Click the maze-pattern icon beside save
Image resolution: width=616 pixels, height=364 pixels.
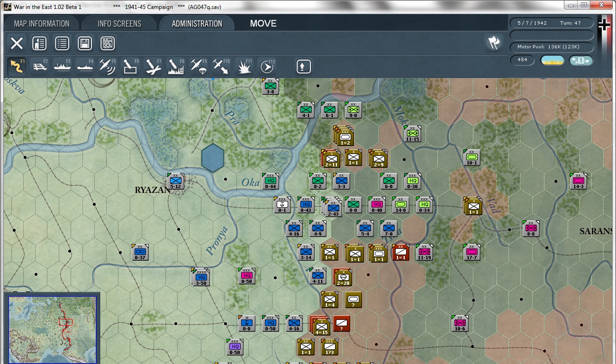point(108,44)
